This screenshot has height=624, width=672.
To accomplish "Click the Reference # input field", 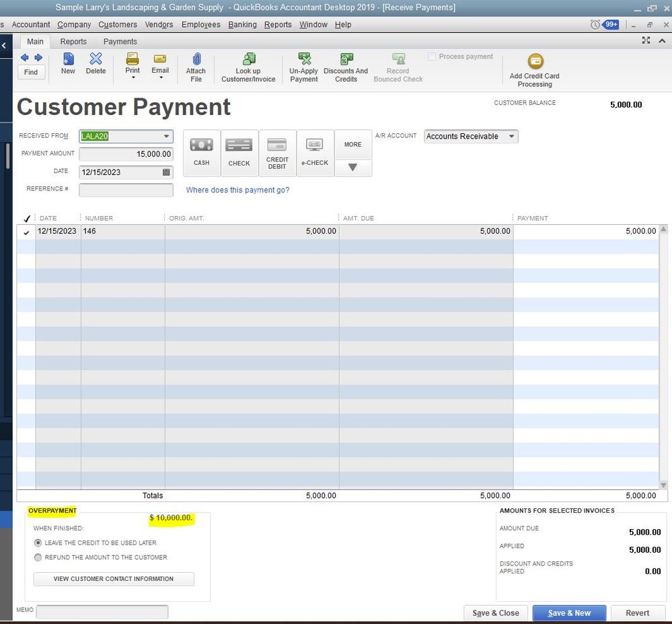I will [x=126, y=190].
